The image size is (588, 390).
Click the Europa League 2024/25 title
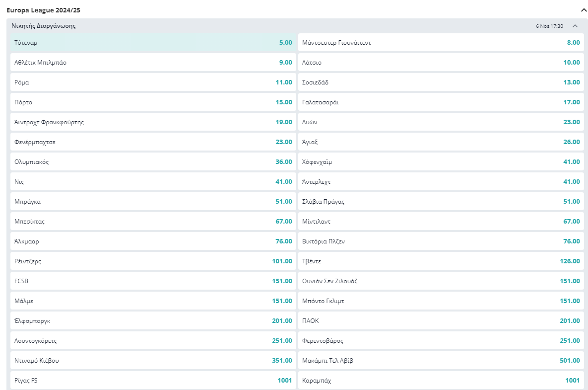(44, 10)
